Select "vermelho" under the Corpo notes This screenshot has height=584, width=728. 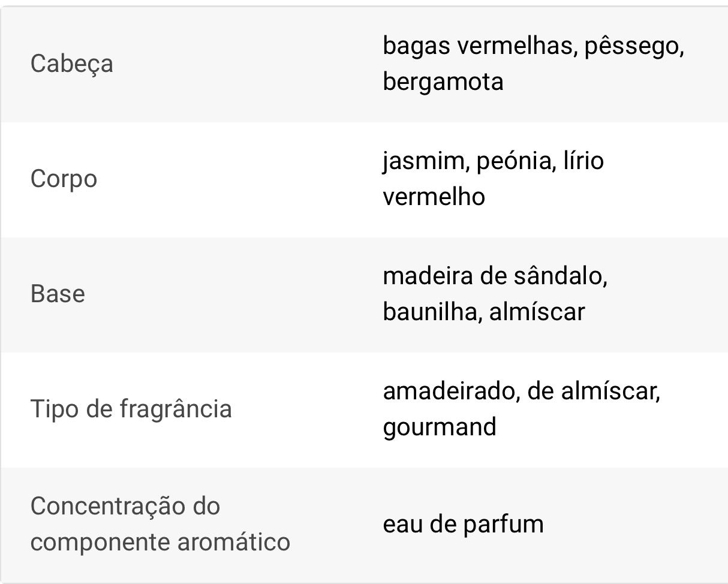tap(434, 197)
